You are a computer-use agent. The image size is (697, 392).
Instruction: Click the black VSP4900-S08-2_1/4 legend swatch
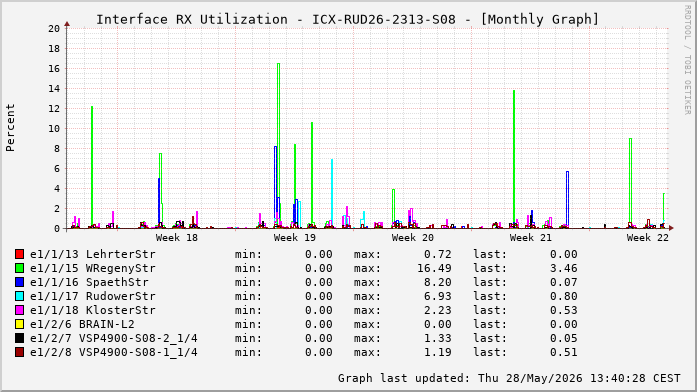[x=19, y=338]
